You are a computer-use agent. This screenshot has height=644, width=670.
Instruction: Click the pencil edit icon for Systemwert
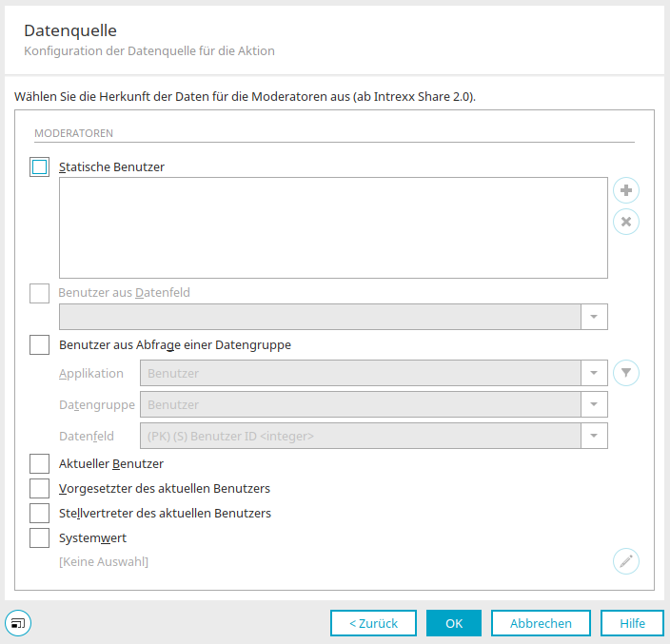(626, 561)
